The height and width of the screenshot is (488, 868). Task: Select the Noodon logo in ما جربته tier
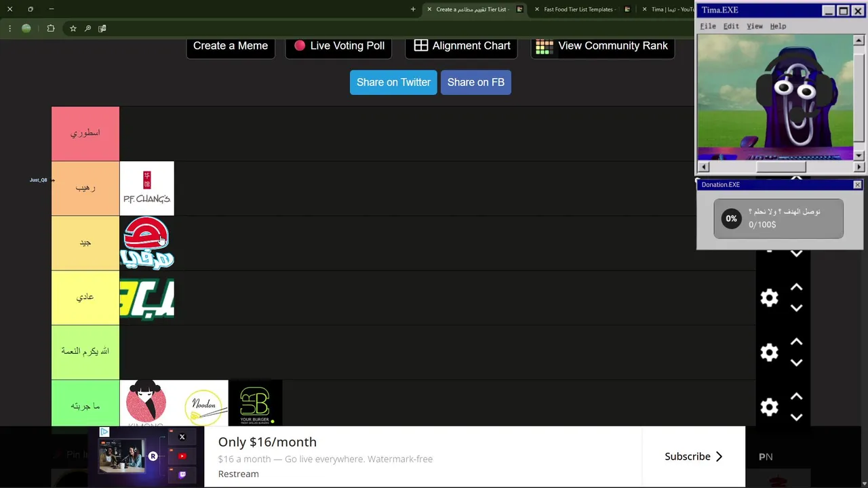(x=201, y=403)
